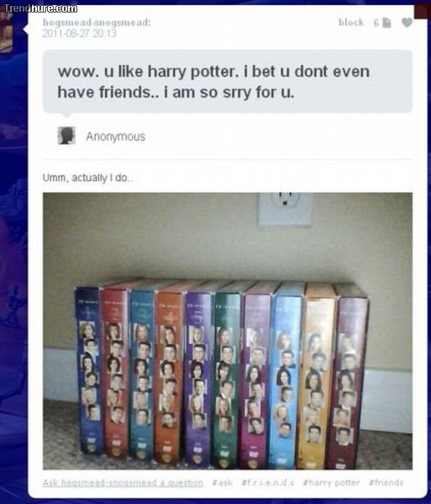The image size is (431, 504).
Task: Open the Friends DVD box set photo
Action: [228, 331]
